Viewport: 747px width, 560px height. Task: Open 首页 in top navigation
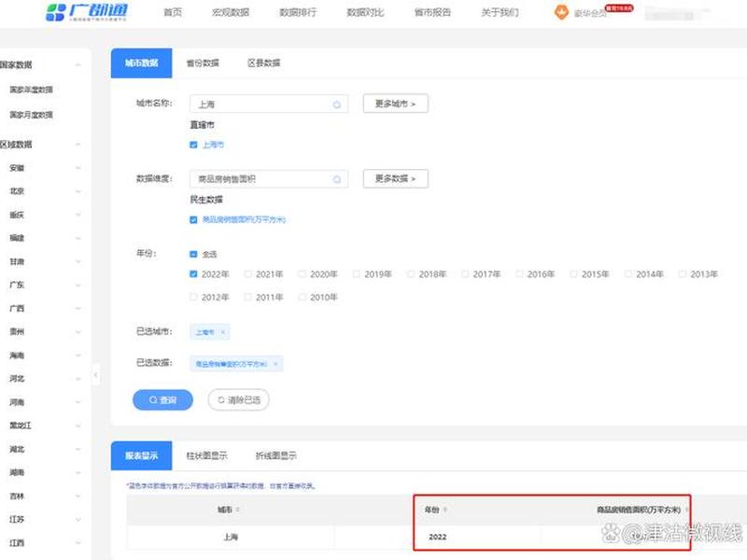click(x=173, y=12)
